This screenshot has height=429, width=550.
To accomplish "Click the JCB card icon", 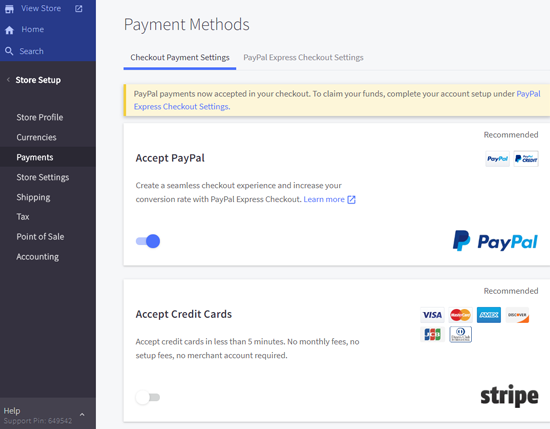I will point(432,334).
